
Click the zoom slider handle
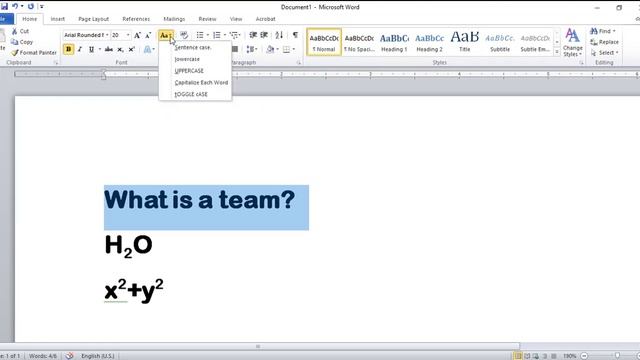(x=618, y=356)
